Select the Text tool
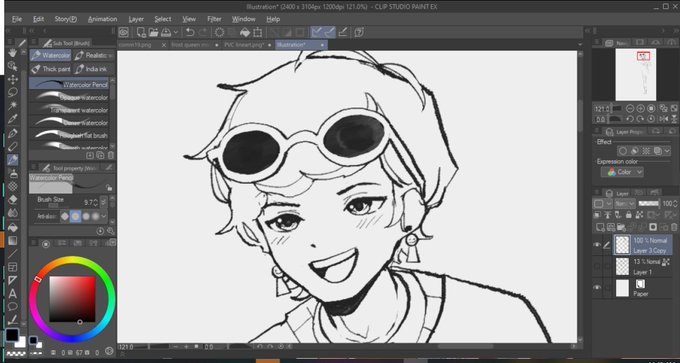The height and width of the screenshot is (363, 680). coord(13,294)
